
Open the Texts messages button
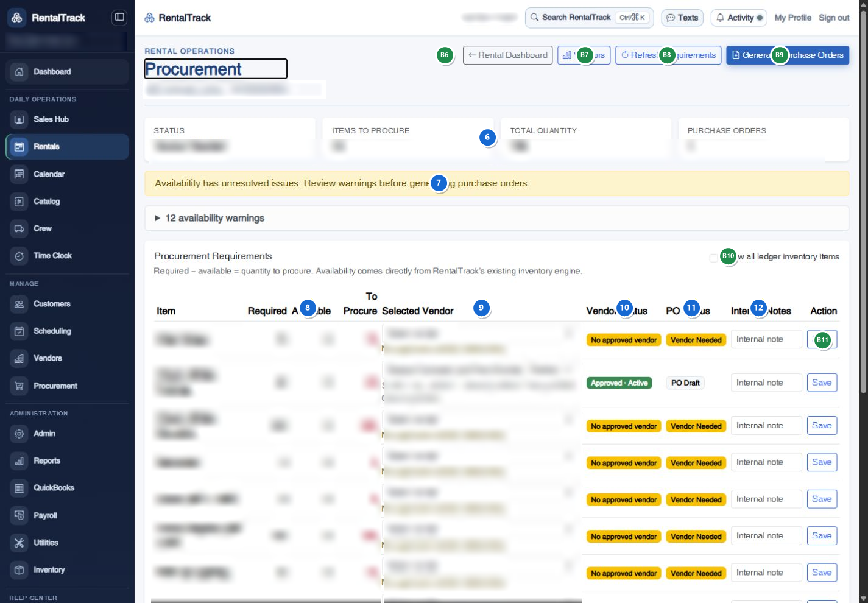coord(682,18)
